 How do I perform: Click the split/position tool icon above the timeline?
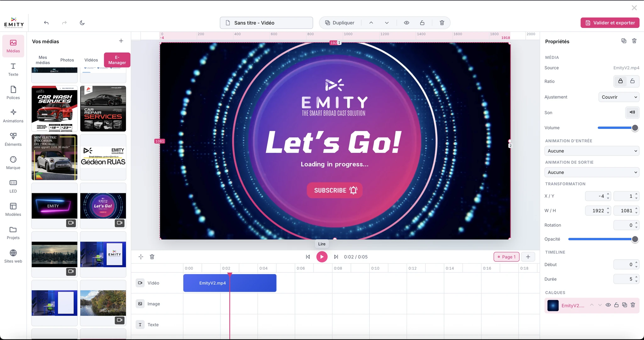coord(141,257)
